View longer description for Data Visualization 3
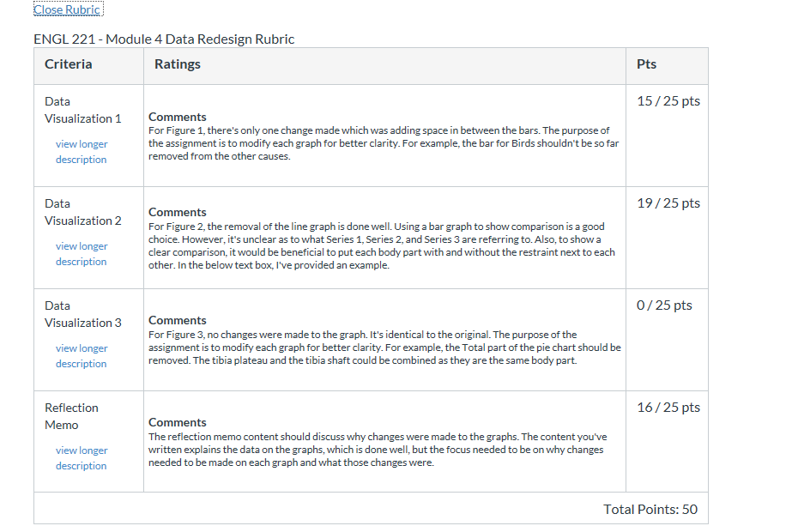The height and width of the screenshot is (532, 786). (82, 355)
